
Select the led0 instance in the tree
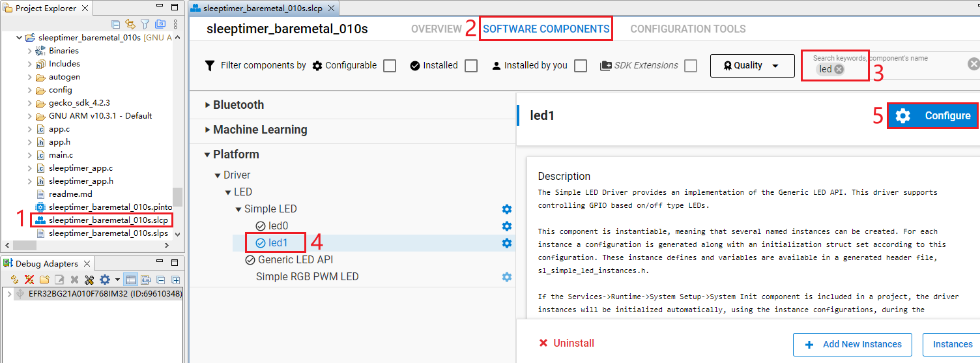(278, 226)
